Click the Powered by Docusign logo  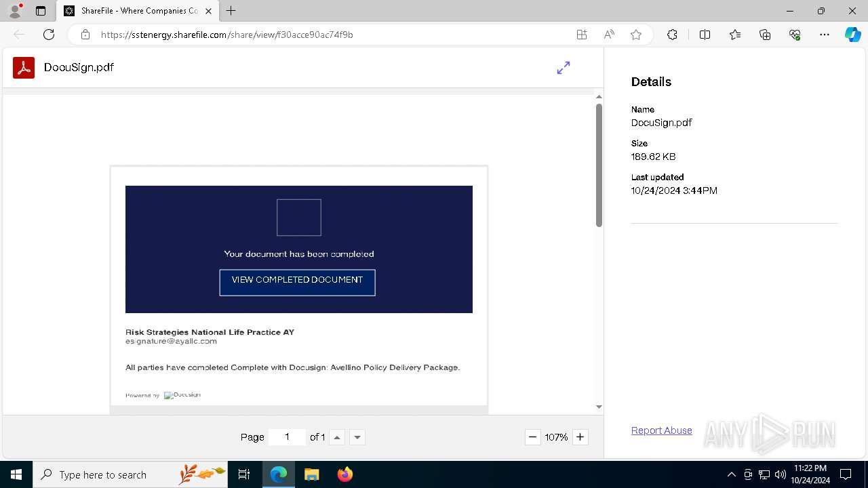tap(182, 395)
